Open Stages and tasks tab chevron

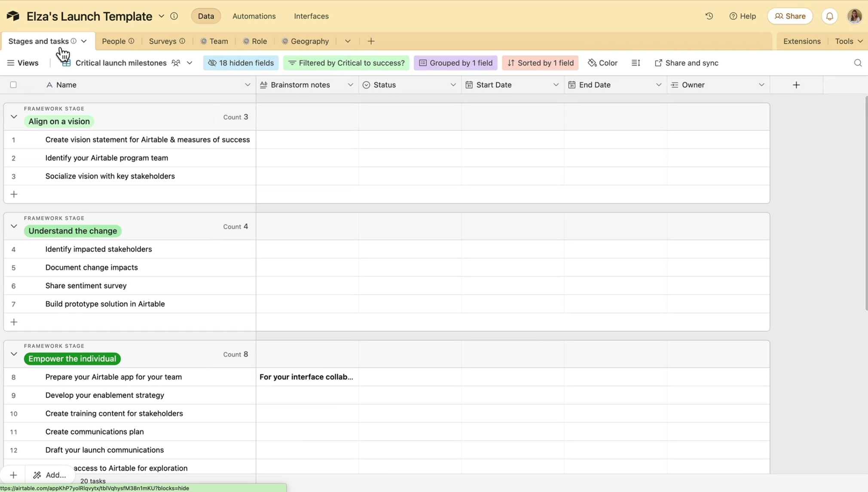[84, 41]
